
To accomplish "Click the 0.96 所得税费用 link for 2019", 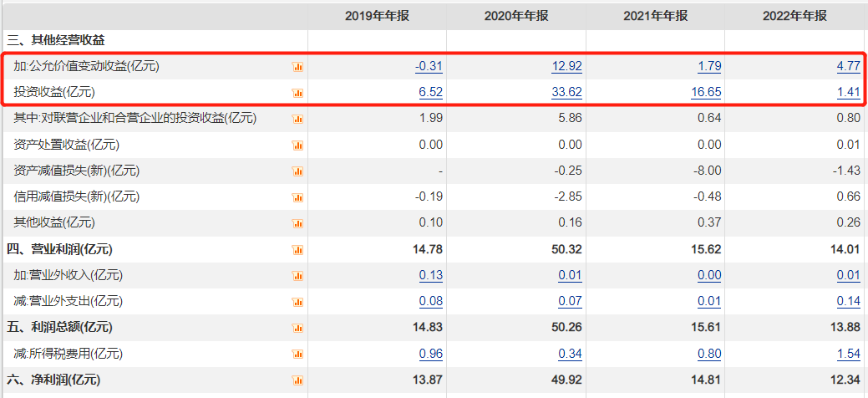I will point(431,354).
